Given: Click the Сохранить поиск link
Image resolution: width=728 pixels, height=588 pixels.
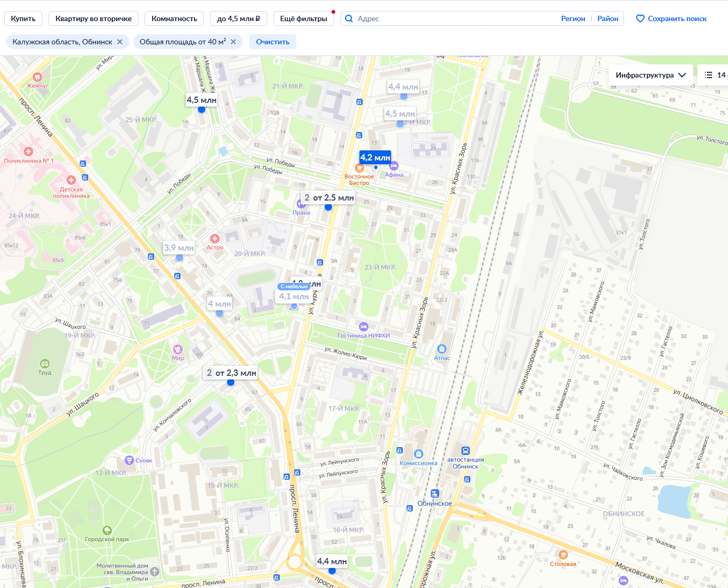Looking at the screenshot, I should tap(677, 18).
